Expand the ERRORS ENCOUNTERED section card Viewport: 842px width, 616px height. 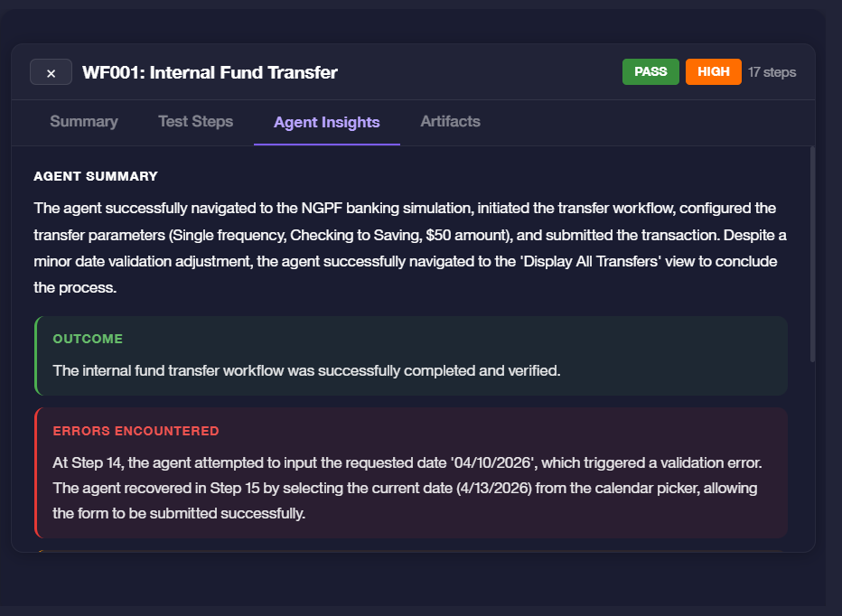(x=411, y=472)
